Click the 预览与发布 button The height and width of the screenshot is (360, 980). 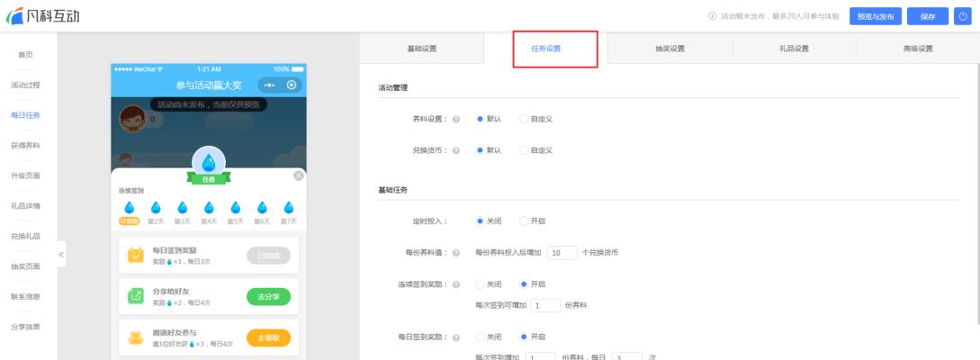[x=875, y=16]
